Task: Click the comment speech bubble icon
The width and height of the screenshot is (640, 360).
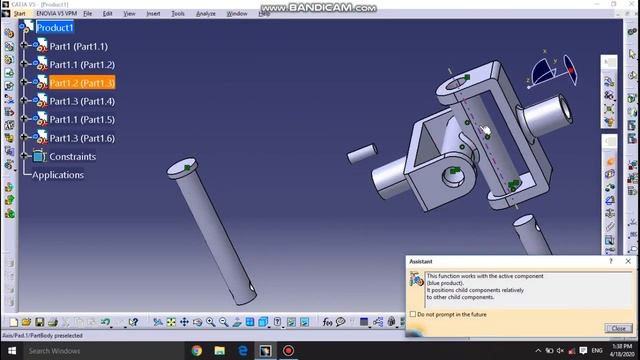Action: click(340, 322)
